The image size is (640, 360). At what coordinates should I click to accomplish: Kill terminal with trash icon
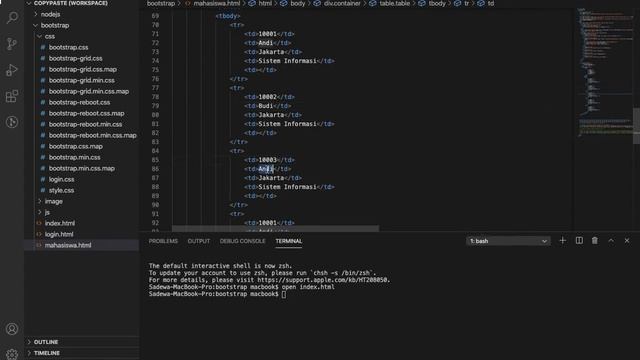tap(595, 241)
